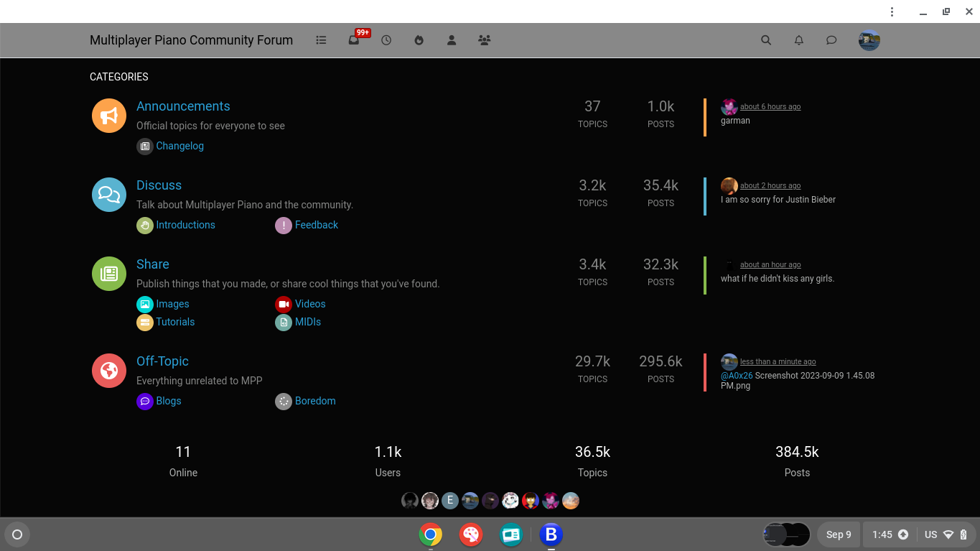This screenshot has height=551, width=980.
Task: Open the Recent clock icon
Action: 386,40
